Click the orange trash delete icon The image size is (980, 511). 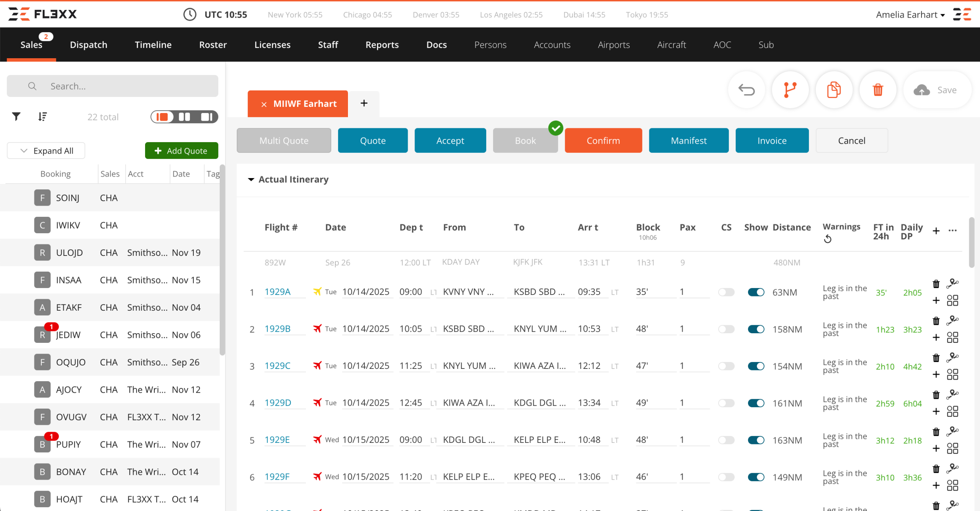[877, 90]
